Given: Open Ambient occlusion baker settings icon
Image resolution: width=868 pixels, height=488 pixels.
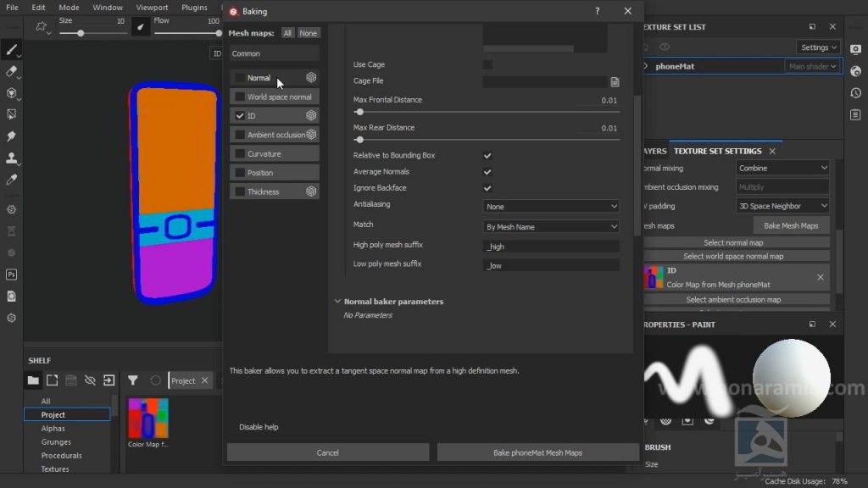Looking at the screenshot, I should 311,135.
